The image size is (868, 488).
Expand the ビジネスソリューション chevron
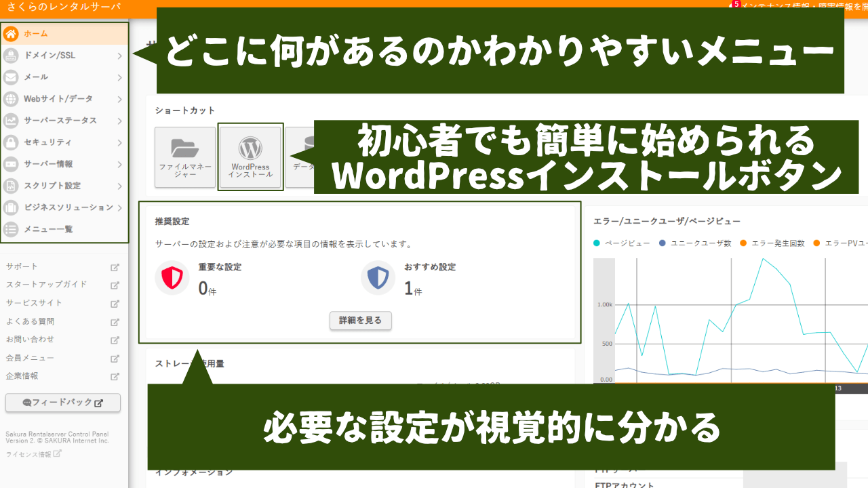[x=119, y=207]
